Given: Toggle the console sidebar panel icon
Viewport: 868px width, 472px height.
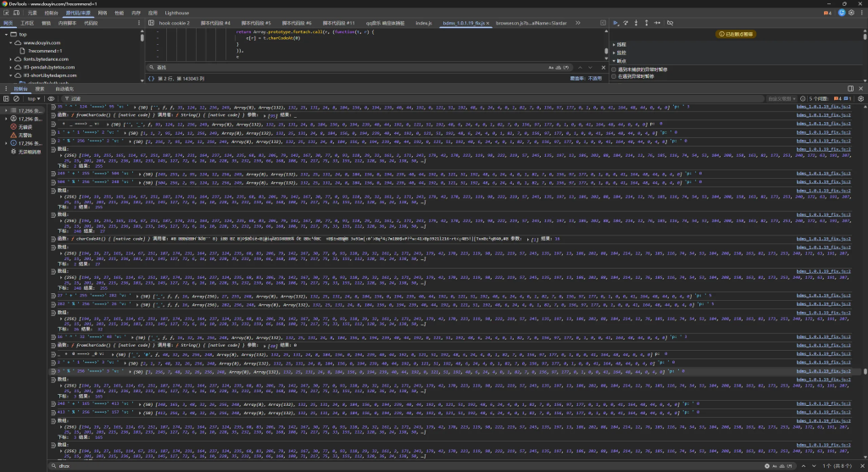Looking at the screenshot, I should pos(7,99).
